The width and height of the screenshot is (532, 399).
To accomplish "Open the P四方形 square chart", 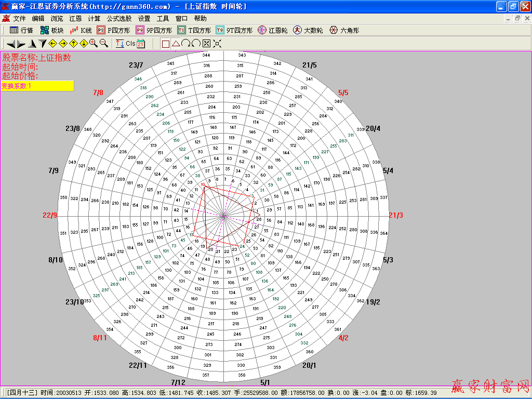I will pyautogui.click(x=114, y=30).
